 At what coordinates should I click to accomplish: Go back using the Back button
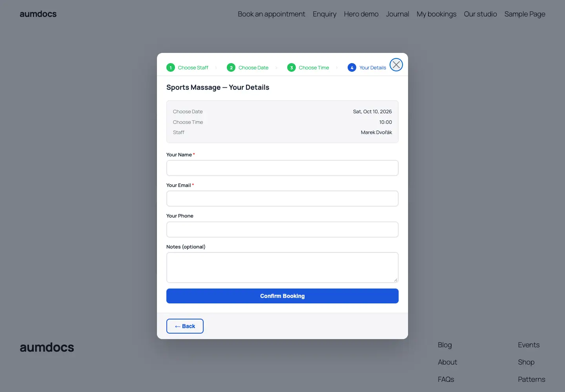pyautogui.click(x=185, y=326)
